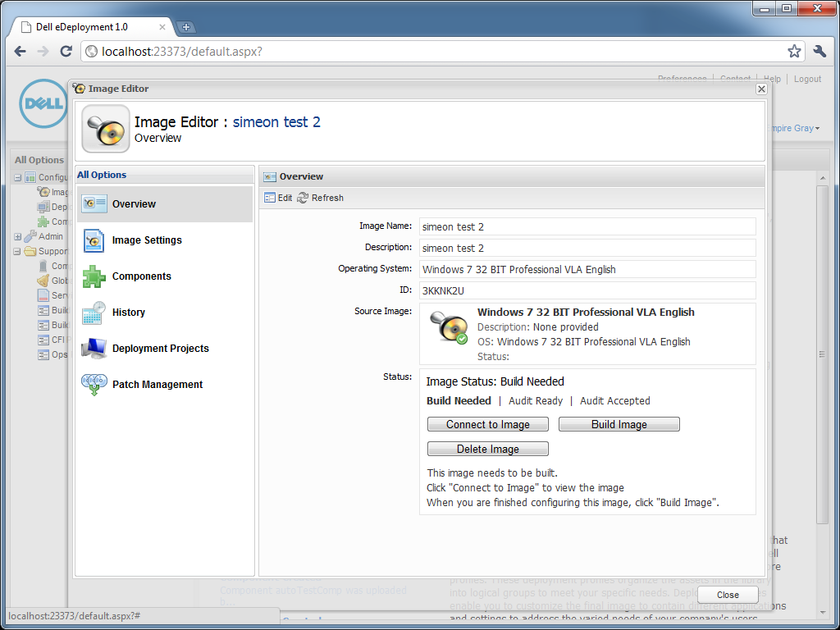
Task: Collapse the Support tree node
Action: (18, 251)
